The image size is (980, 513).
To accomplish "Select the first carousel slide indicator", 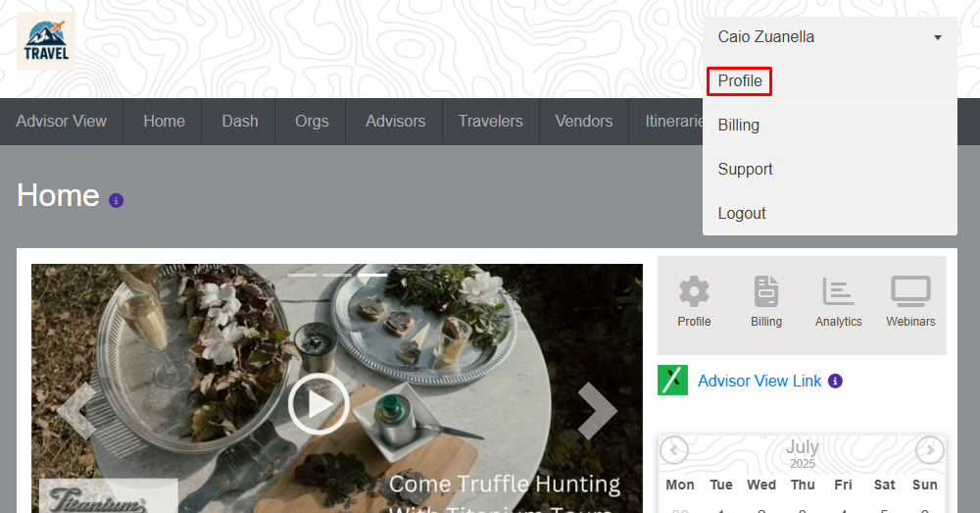I will (302, 275).
